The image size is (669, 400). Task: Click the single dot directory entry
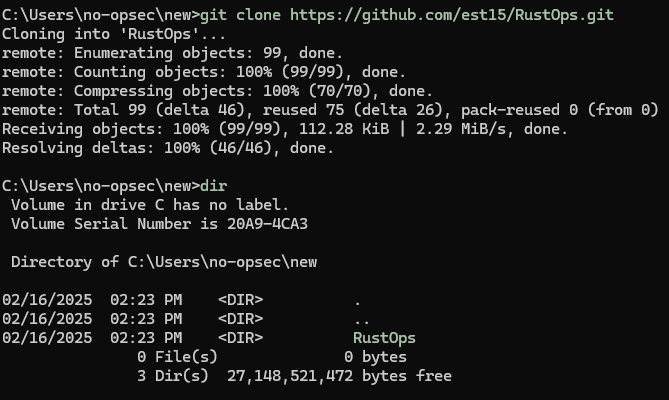pos(358,300)
